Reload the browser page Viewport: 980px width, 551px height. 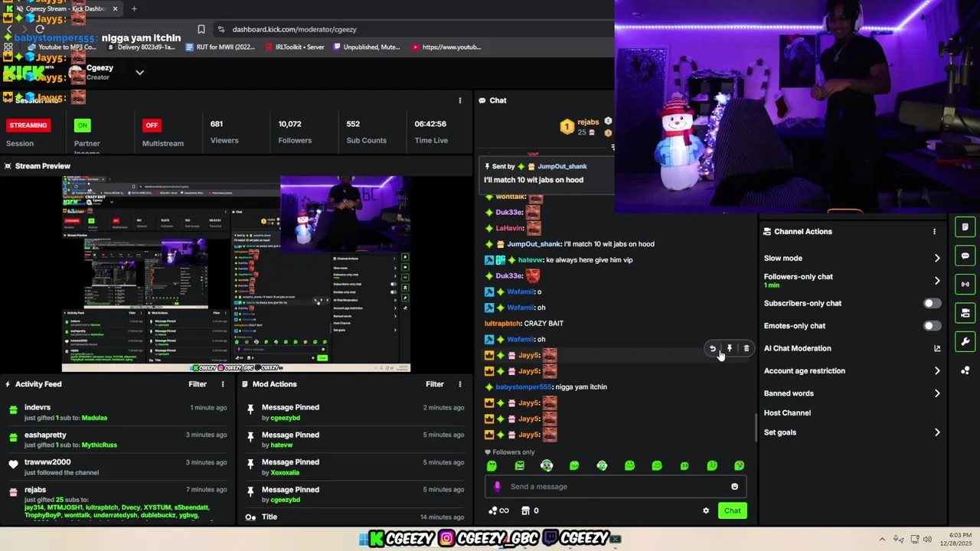tap(40, 29)
